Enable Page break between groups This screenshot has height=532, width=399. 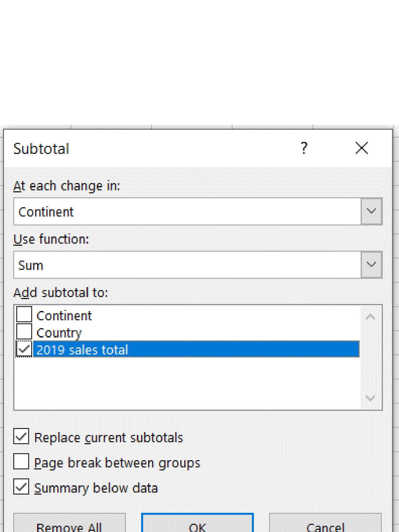[x=21, y=462]
